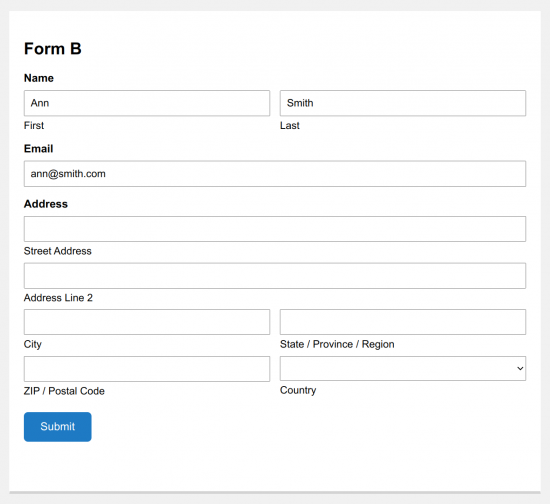550x504 pixels.
Task: Click the bold "Address" section label
Action: pyautogui.click(x=46, y=204)
